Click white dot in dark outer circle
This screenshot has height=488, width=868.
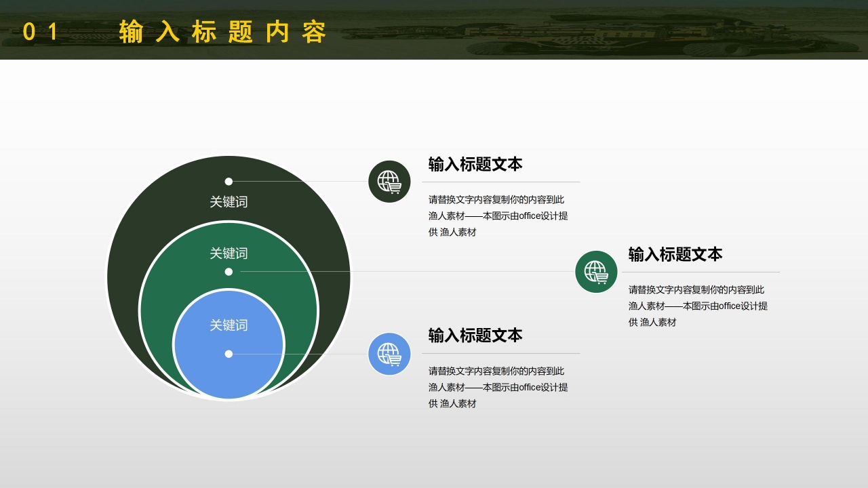coord(229,182)
